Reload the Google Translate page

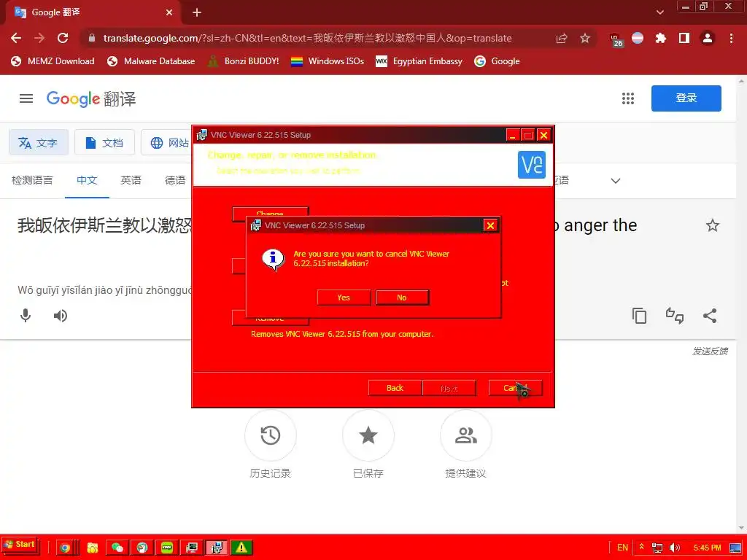click(x=63, y=38)
